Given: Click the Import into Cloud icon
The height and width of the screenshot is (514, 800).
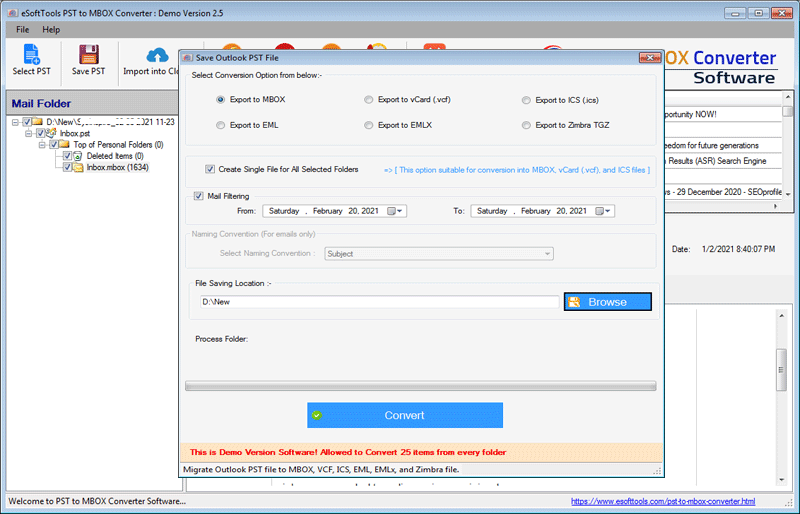Looking at the screenshot, I should (157, 55).
